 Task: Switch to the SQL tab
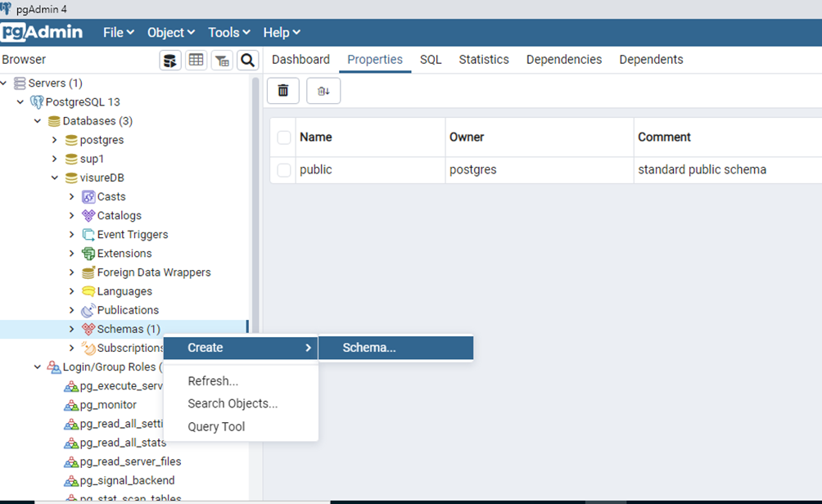(x=431, y=60)
